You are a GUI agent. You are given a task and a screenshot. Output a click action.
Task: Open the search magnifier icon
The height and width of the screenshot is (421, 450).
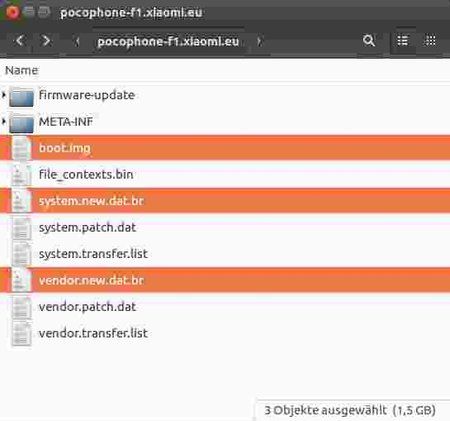tap(369, 41)
